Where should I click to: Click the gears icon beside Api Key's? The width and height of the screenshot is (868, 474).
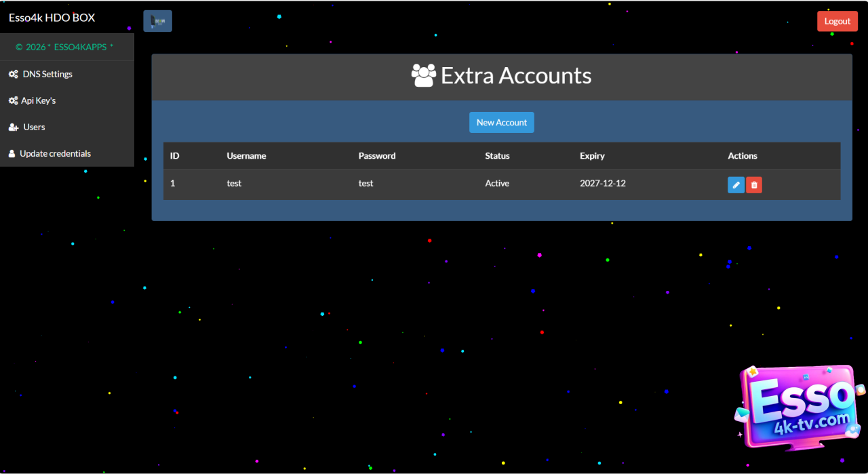click(13, 100)
